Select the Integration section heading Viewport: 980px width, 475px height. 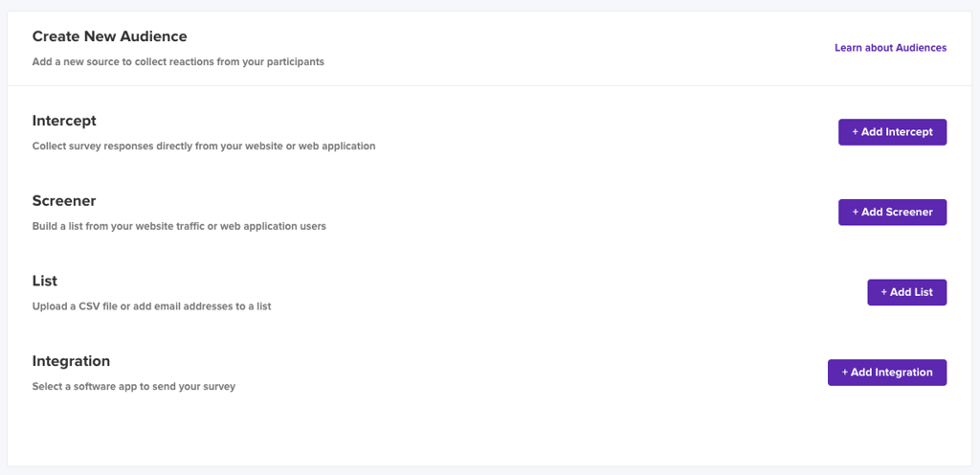pos(71,361)
